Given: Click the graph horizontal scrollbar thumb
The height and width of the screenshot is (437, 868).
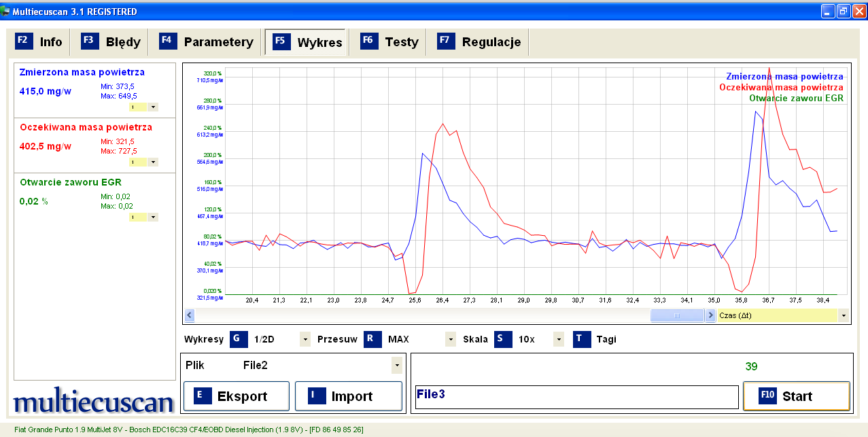Looking at the screenshot, I should pos(676,315).
